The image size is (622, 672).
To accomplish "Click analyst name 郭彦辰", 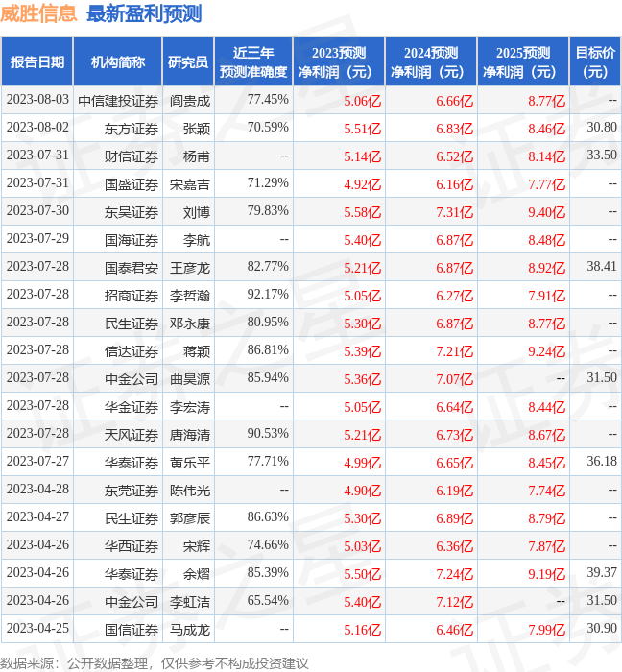I will (190, 519).
